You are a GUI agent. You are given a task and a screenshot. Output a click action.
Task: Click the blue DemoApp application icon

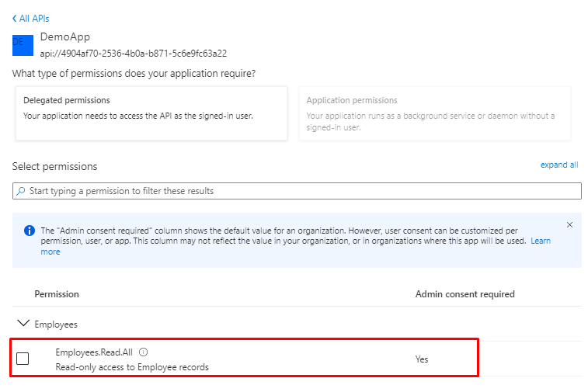(x=23, y=45)
